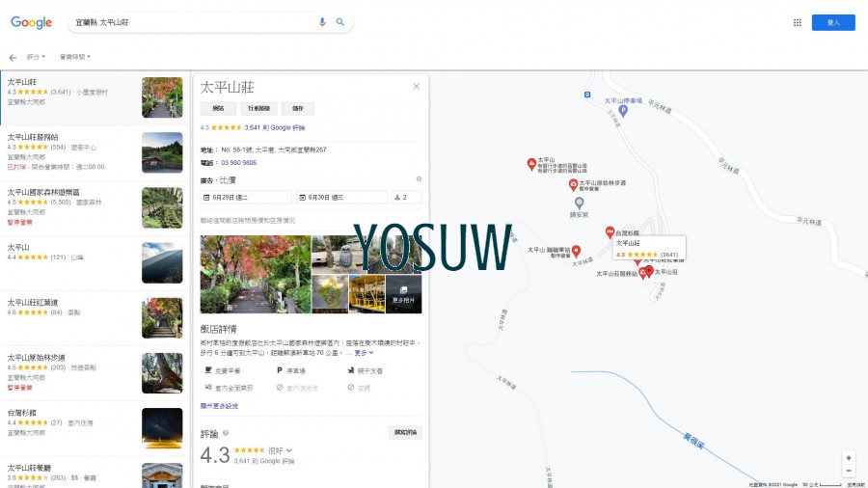868x488 pixels.
Task: Click the 太平山停車場 parking pin
Action: click(x=622, y=110)
